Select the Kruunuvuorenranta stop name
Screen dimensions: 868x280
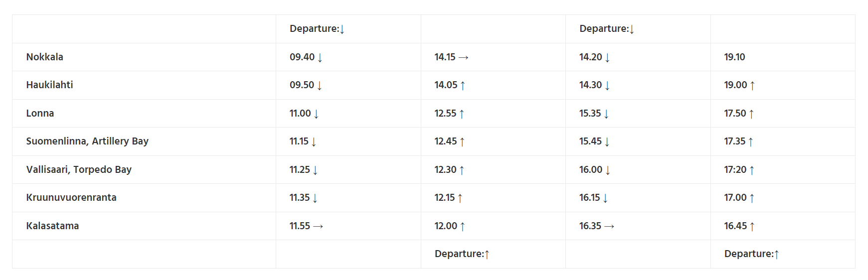coord(71,198)
